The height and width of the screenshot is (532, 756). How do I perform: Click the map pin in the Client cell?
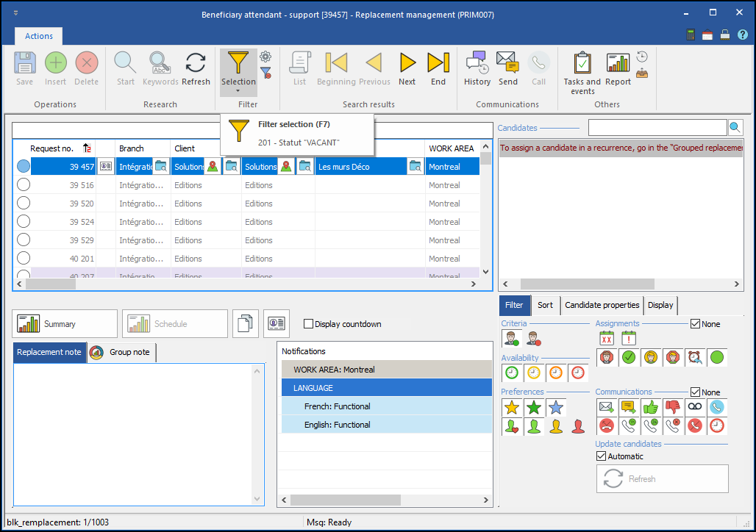tap(212, 167)
